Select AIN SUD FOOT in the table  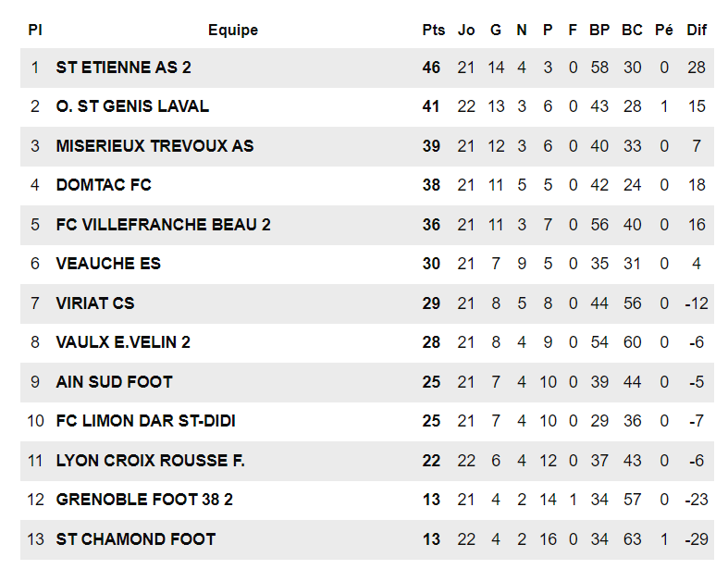point(114,382)
